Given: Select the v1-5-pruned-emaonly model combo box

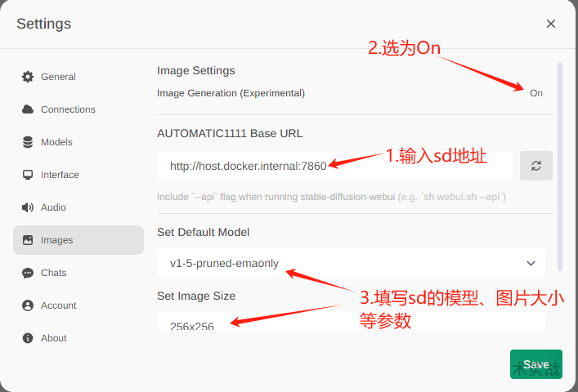Looking at the screenshot, I should click(x=352, y=263).
